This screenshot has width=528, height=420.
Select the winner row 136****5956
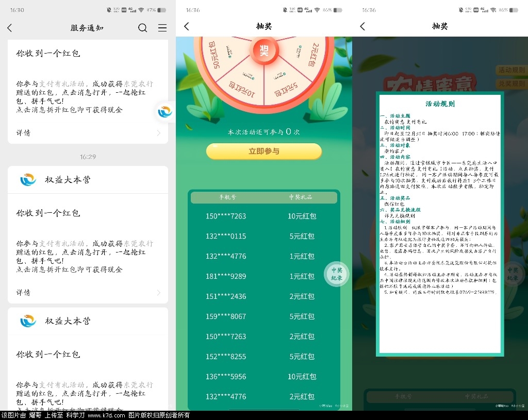pyautogui.click(x=264, y=377)
